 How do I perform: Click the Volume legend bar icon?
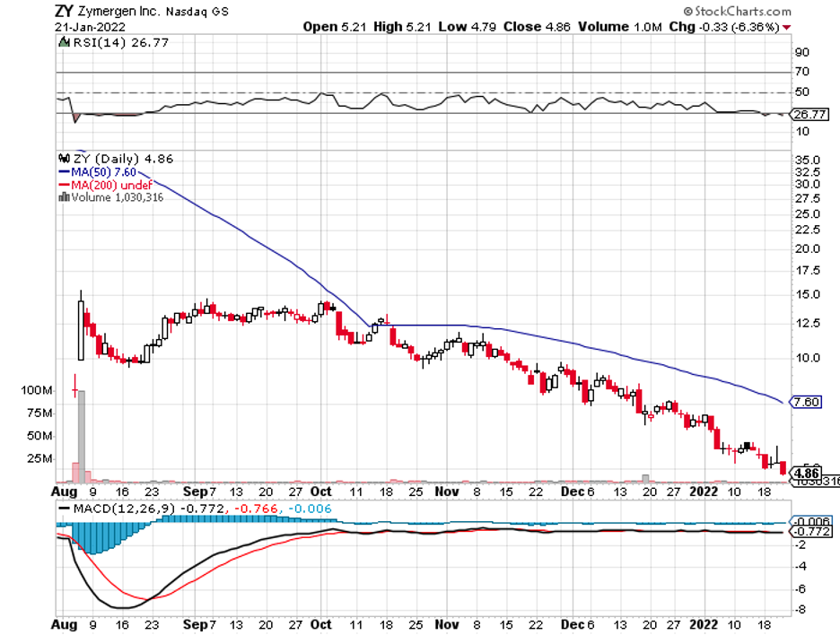[x=64, y=198]
